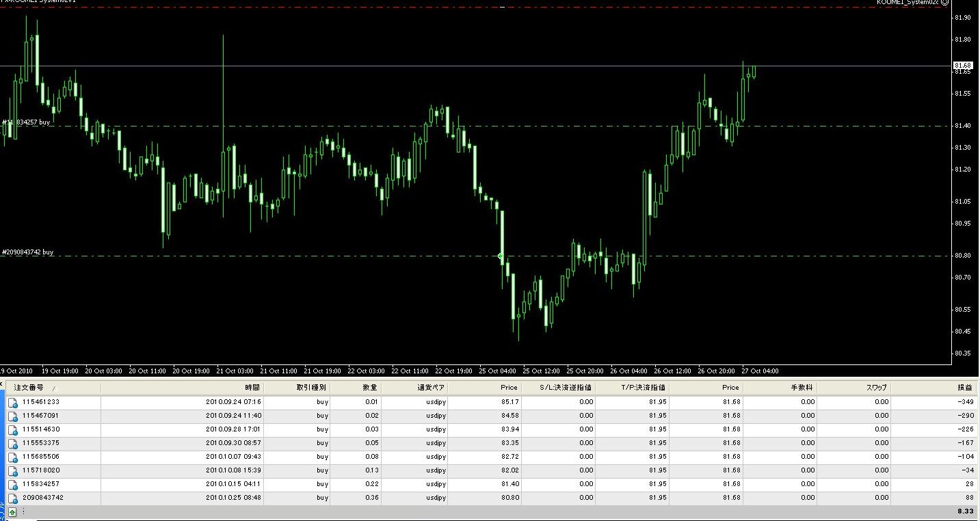Click the profit value -349
980x521 pixels.
(x=966, y=402)
